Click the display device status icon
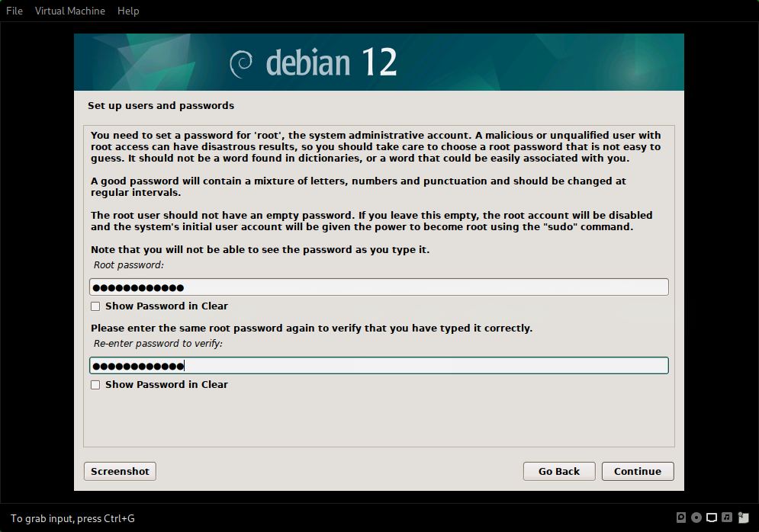Image resolution: width=759 pixels, height=532 pixels. (711, 518)
